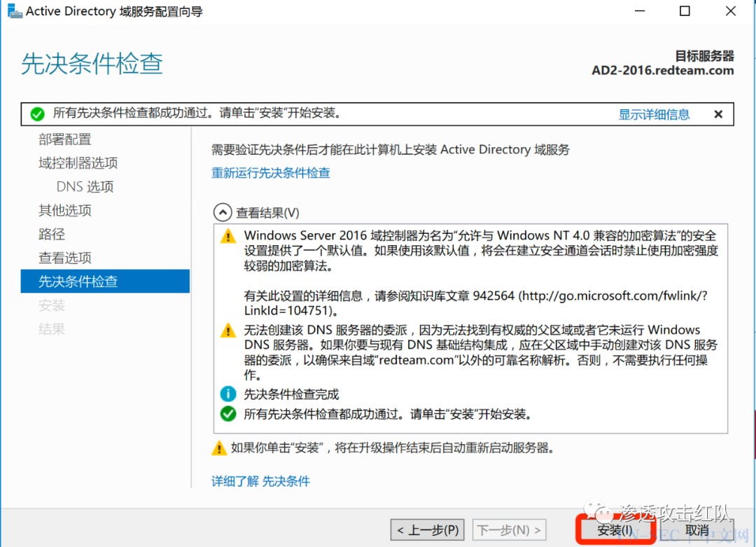This screenshot has width=756, height=547.
Task: Select 其他选项 step
Action: 65,210
